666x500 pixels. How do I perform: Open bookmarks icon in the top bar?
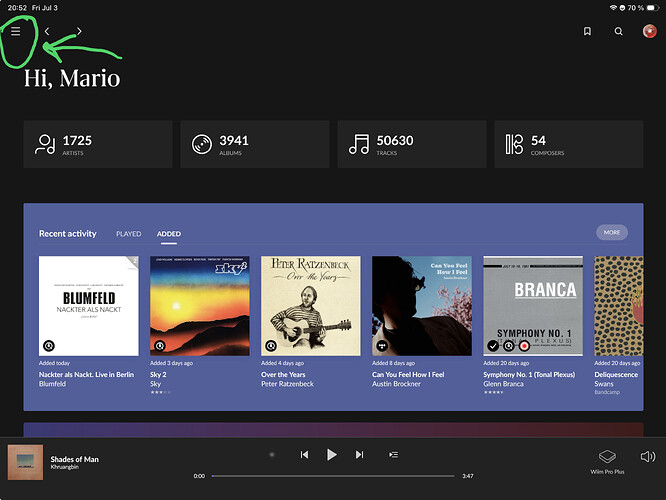point(587,31)
